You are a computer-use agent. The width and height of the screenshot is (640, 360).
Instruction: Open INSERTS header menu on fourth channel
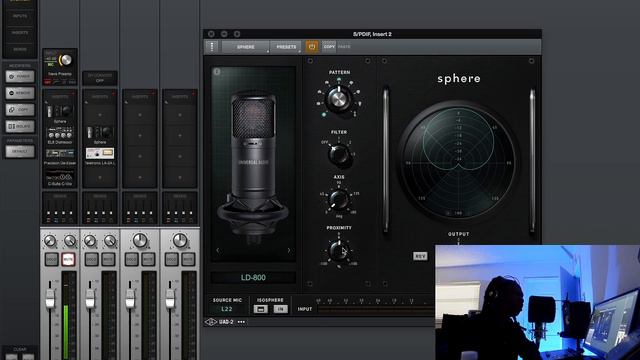[180, 97]
